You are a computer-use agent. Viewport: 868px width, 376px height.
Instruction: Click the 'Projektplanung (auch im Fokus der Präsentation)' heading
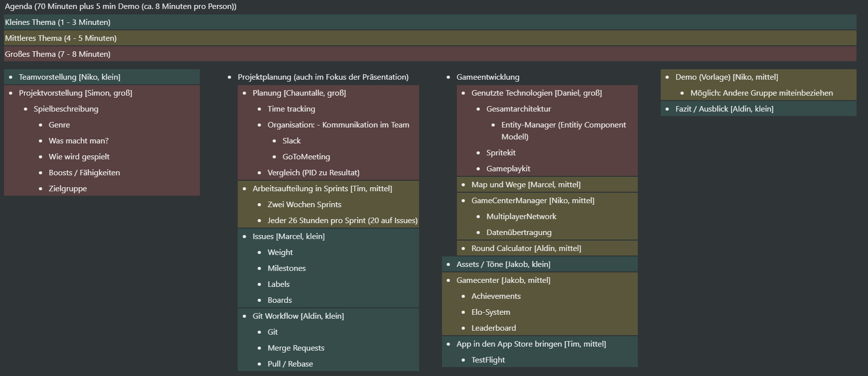[x=323, y=77]
